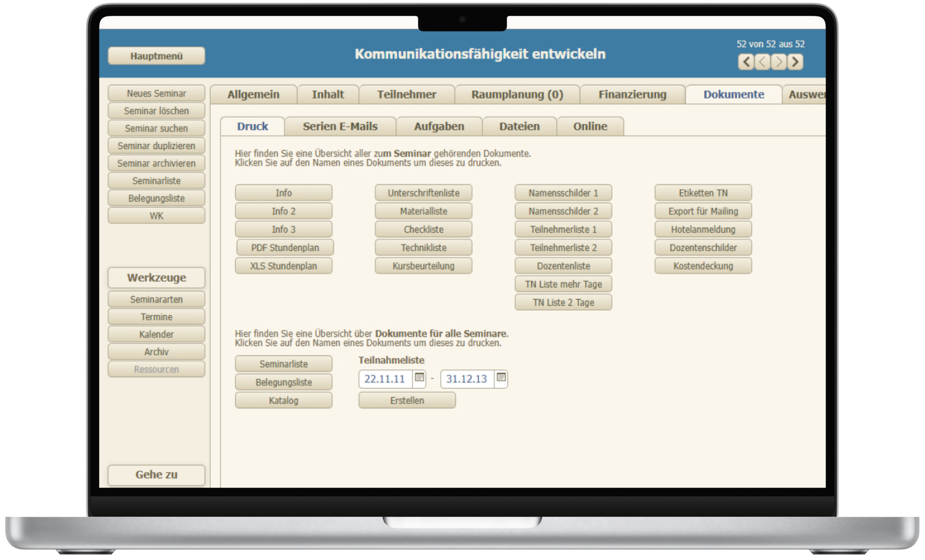The image size is (925, 560).
Task: Click the Gehe zu button
Action: pos(156,475)
